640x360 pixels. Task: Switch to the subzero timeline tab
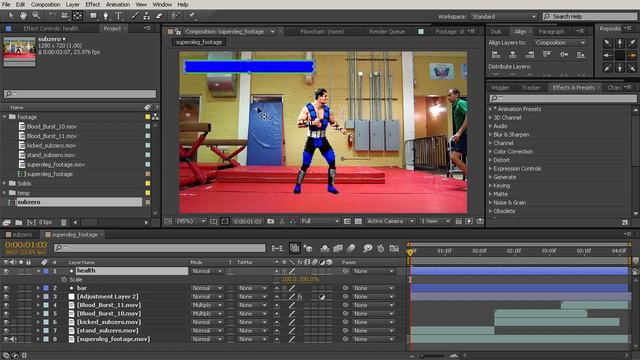[22, 235]
